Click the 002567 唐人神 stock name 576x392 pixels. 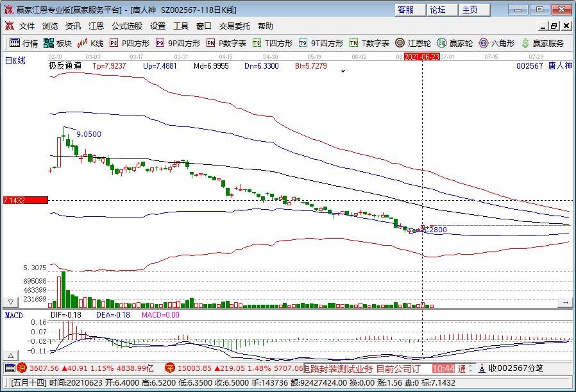coord(545,66)
